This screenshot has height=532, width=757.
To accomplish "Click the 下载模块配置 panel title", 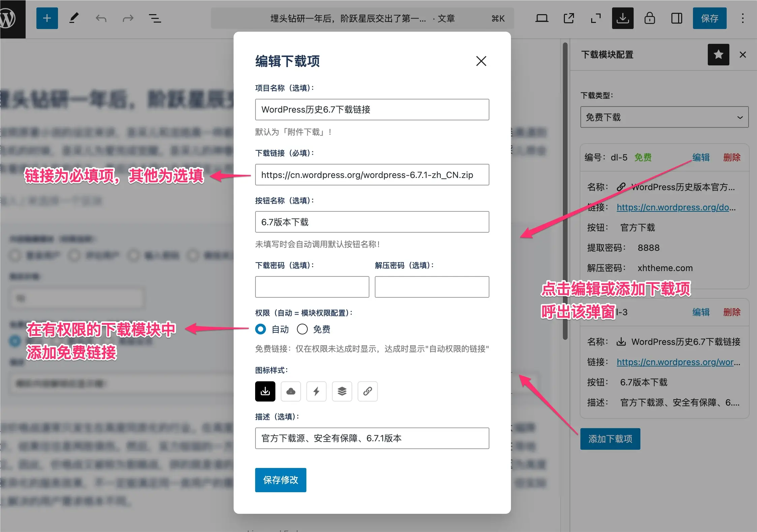I will pos(607,55).
